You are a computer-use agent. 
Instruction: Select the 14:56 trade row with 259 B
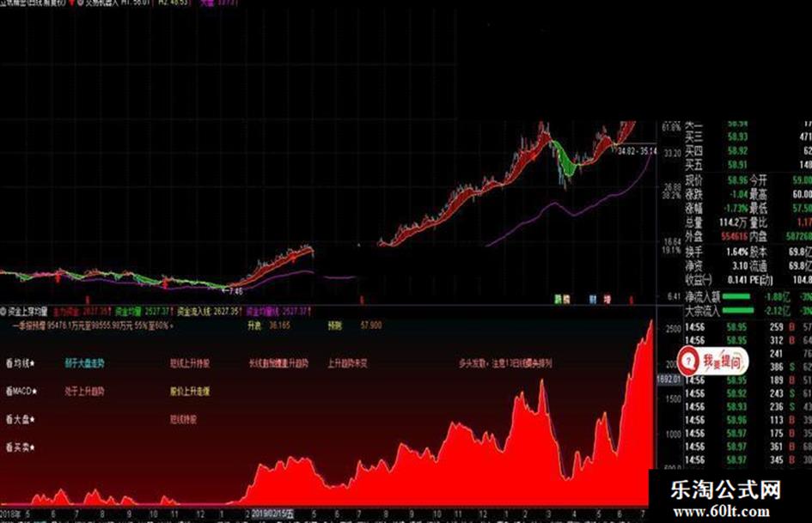(x=748, y=327)
